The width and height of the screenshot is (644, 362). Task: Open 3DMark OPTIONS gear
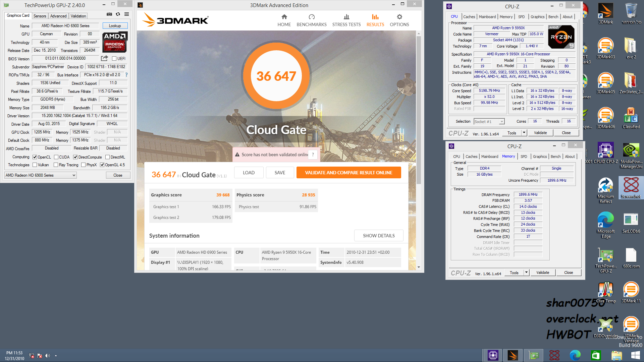tap(399, 20)
